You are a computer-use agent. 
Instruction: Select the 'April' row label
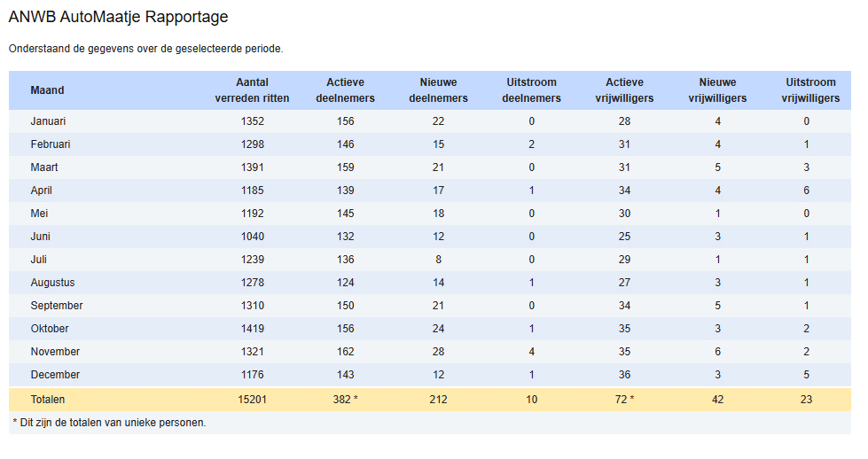(42, 191)
